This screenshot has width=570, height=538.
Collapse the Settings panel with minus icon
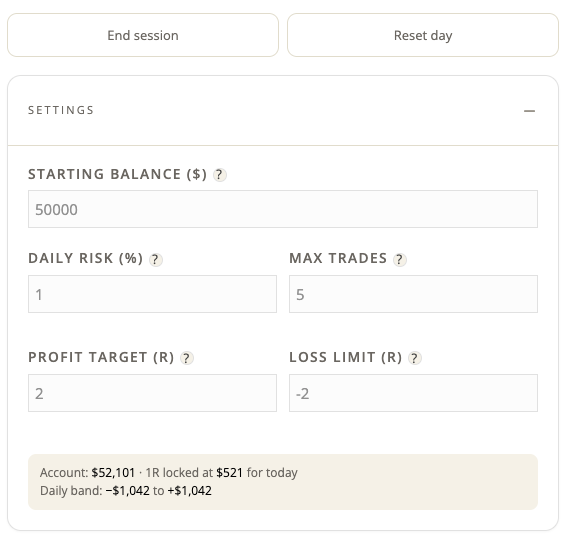click(529, 111)
